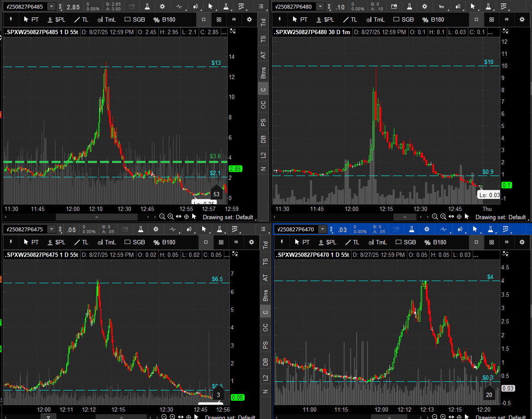Open alert/calendar icon in P6480 header
The width and height of the screenshot is (532, 419).
coord(394,6)
